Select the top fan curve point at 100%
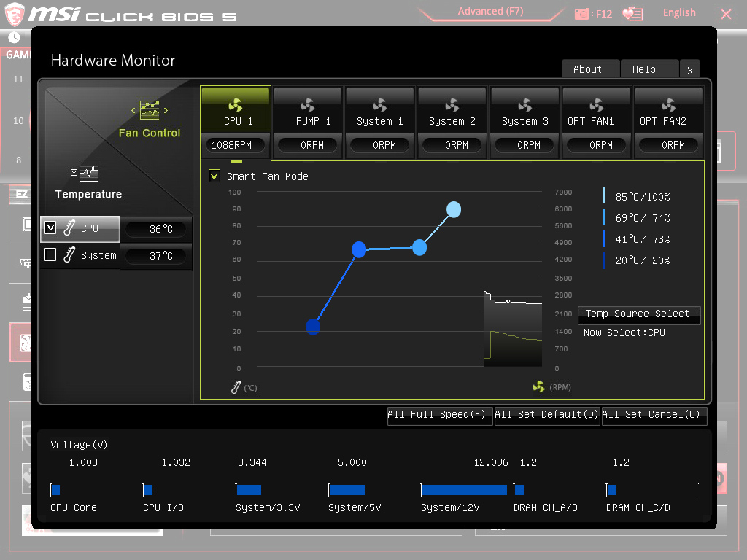Image resolution: width=747 pixels, height=560 pixels. point(454,209)
